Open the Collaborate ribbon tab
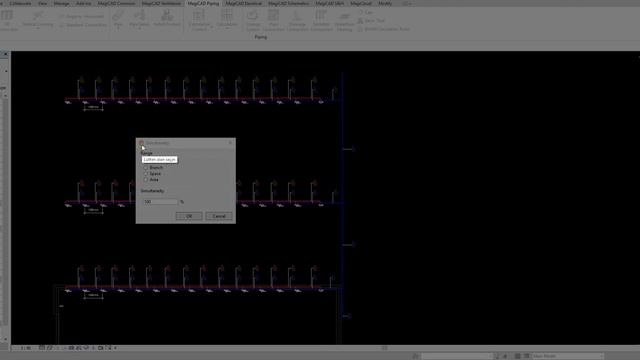 point(20,3)
